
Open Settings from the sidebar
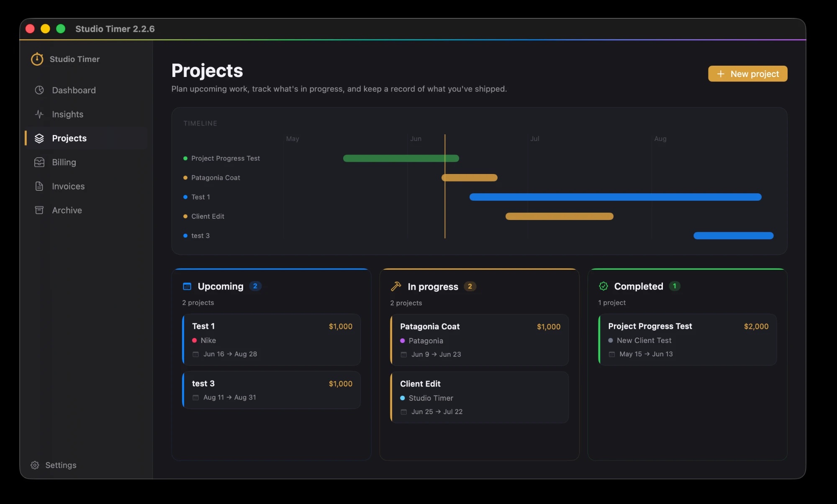click(x=53, y=465)
